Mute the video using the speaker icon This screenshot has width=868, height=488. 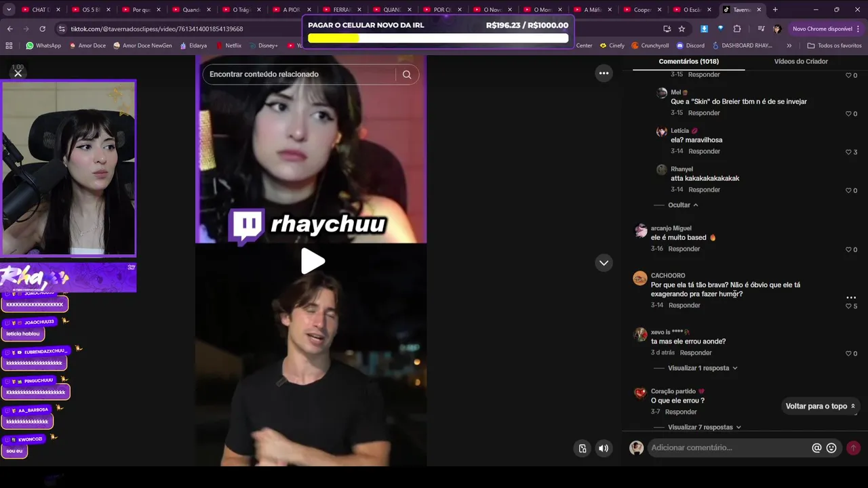coord(604,448)
